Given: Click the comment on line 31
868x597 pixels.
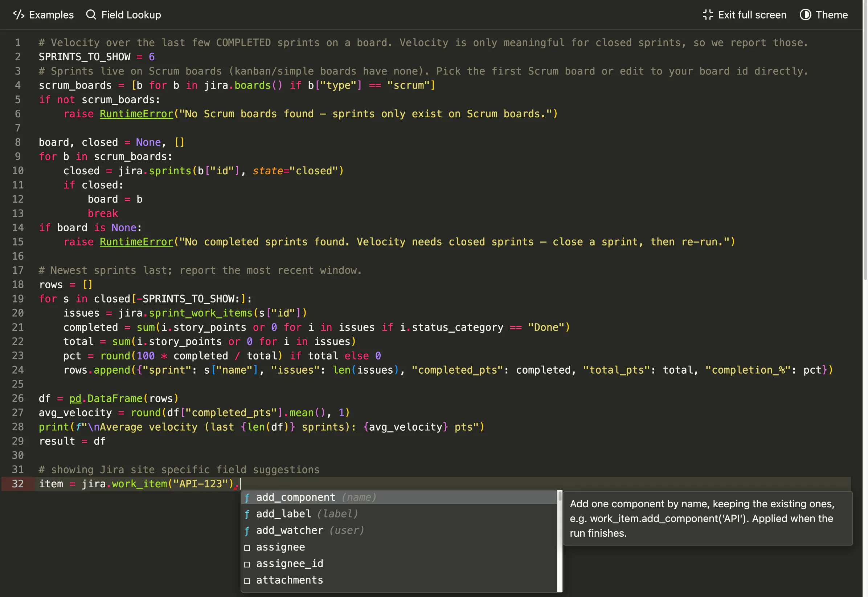Looking at the screenshot, I should 179,470.
